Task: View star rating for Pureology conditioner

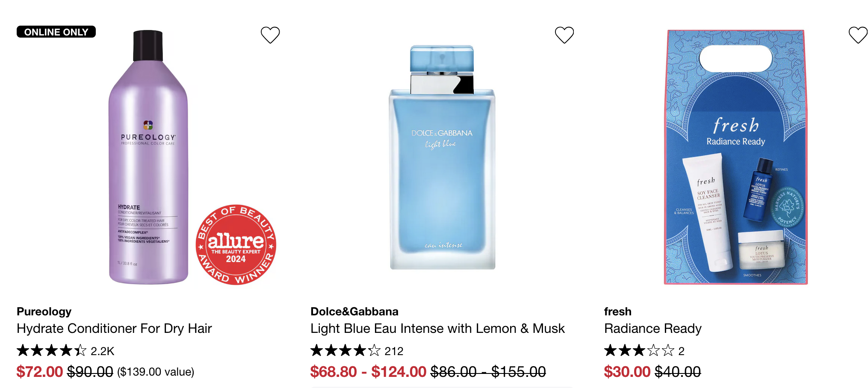Action: 52,351
